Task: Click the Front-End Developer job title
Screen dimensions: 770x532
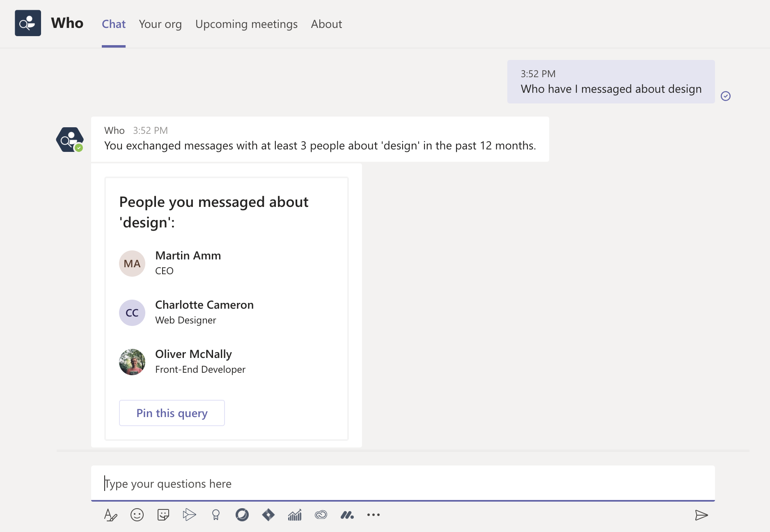Action: (200, 369)
